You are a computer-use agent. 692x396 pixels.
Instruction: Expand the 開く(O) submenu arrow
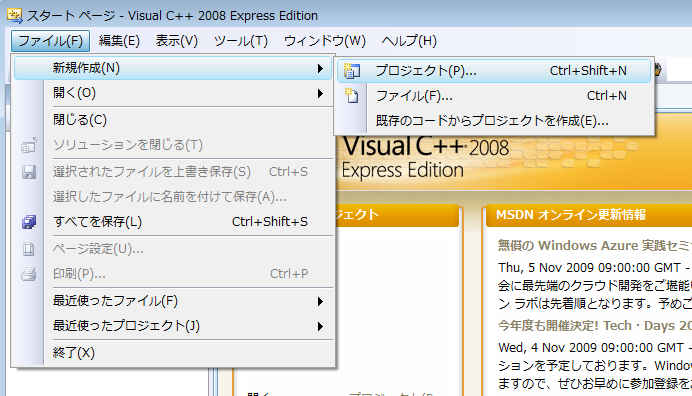coord(320,93)
